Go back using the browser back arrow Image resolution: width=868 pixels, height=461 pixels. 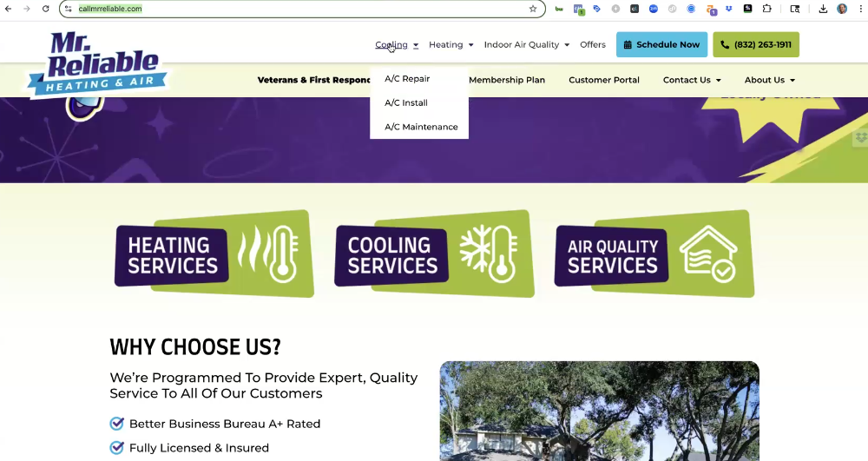click(9, 9)
